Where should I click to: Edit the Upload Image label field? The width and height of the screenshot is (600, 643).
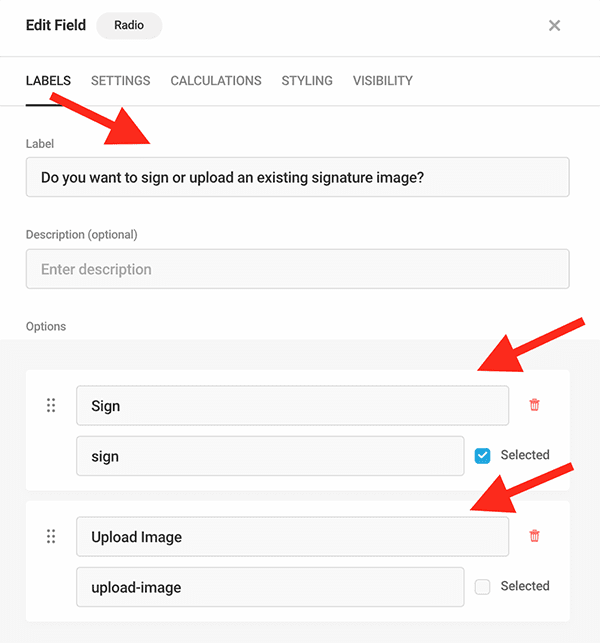pyautogui.click(x=292, y=536)
